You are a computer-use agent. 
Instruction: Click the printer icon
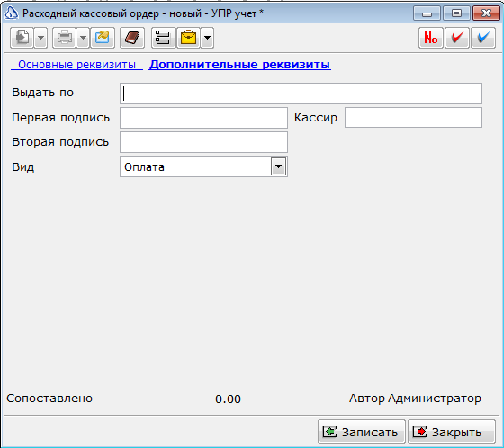point(64,38)
